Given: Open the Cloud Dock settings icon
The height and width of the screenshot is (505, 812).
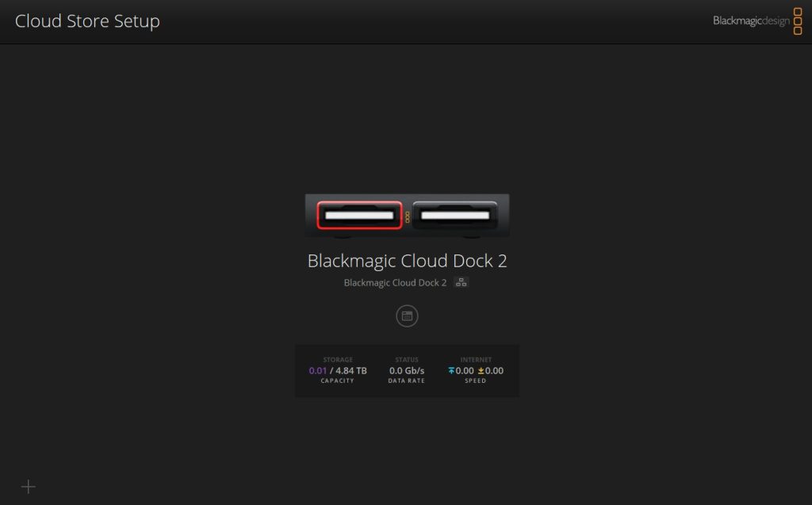Looking at the screenshot, I should pyautogui.click(x=407, y=316).
